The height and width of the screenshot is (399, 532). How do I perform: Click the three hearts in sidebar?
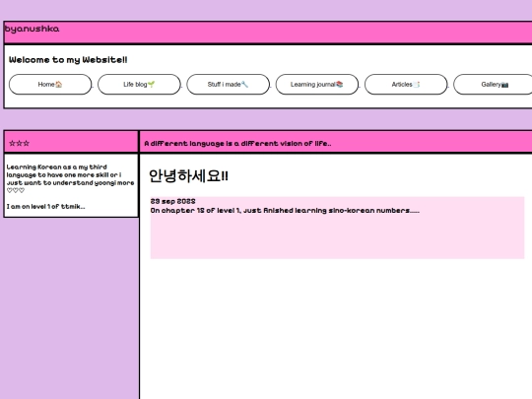(16, 191)
